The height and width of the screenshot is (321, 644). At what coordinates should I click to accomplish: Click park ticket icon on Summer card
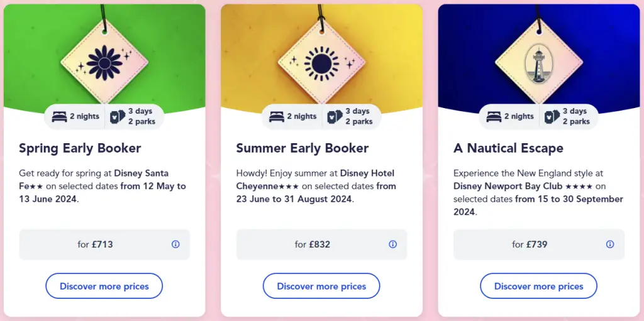coord(335,117)
